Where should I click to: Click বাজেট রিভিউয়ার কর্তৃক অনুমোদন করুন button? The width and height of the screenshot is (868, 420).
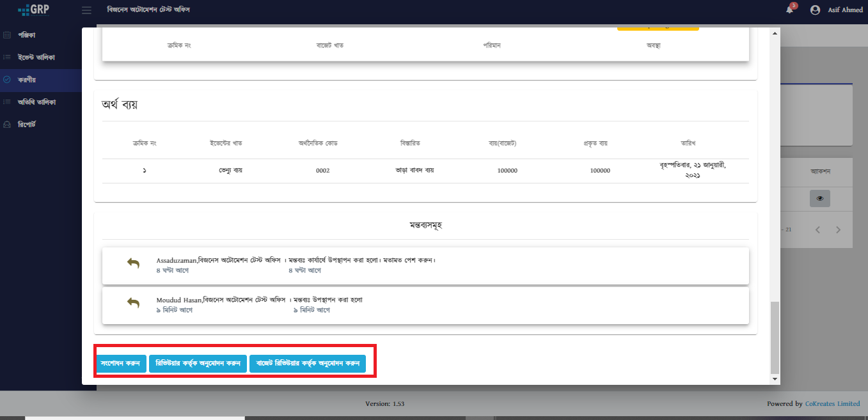[308, 364]
